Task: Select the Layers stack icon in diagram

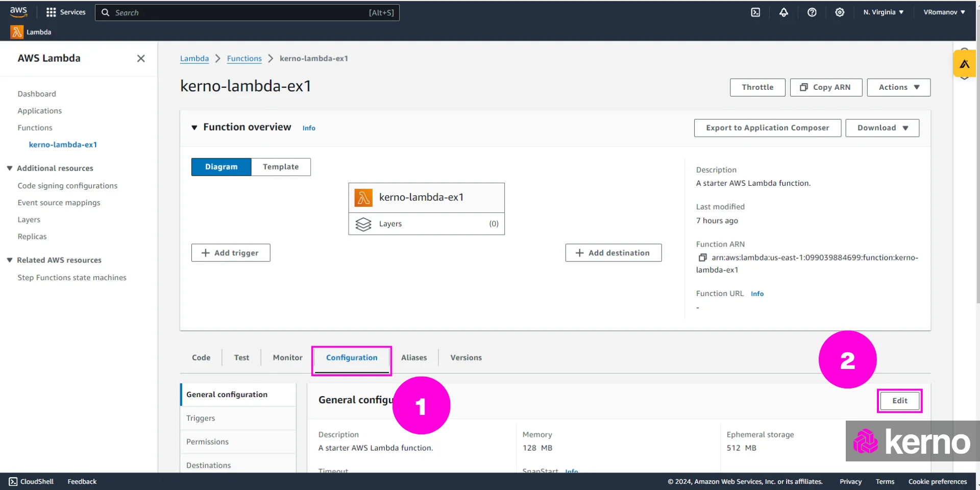Action: coord(363,224)
